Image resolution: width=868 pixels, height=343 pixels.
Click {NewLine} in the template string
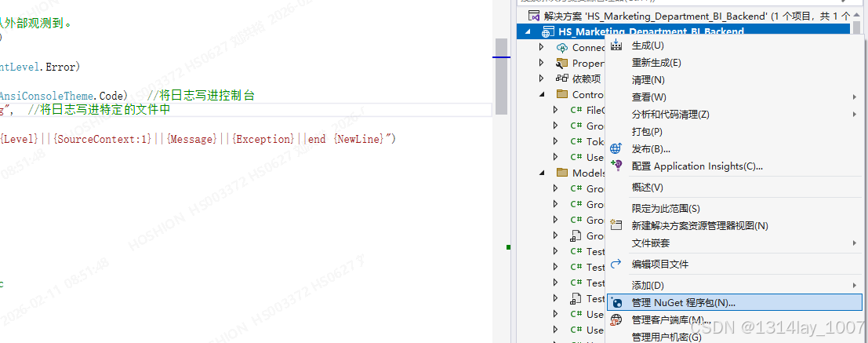[358, 139]
